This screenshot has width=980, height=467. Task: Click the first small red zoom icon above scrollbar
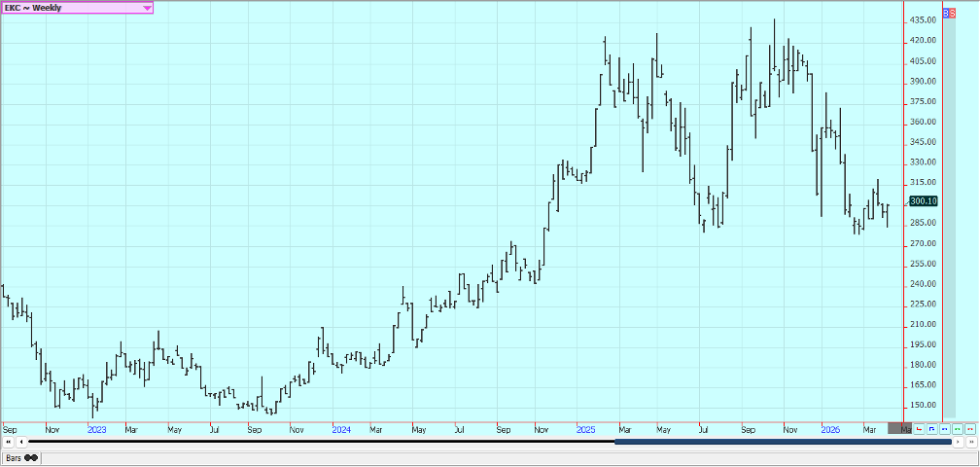[920, 428]
